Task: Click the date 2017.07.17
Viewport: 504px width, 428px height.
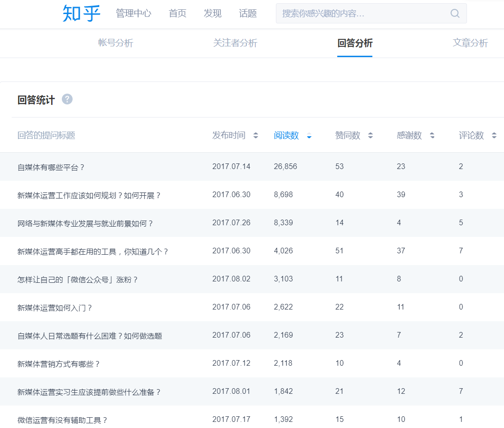Action: click(x=231, y=419)
